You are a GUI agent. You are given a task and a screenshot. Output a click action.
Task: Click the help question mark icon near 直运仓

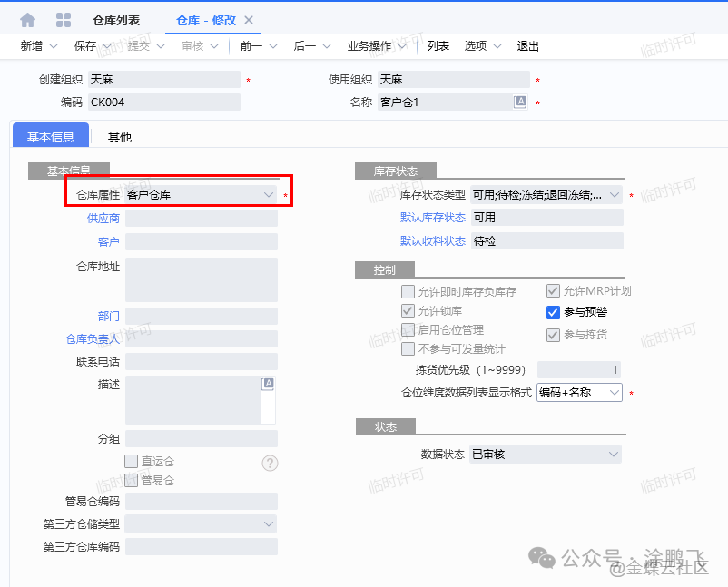tap(270, 463)
